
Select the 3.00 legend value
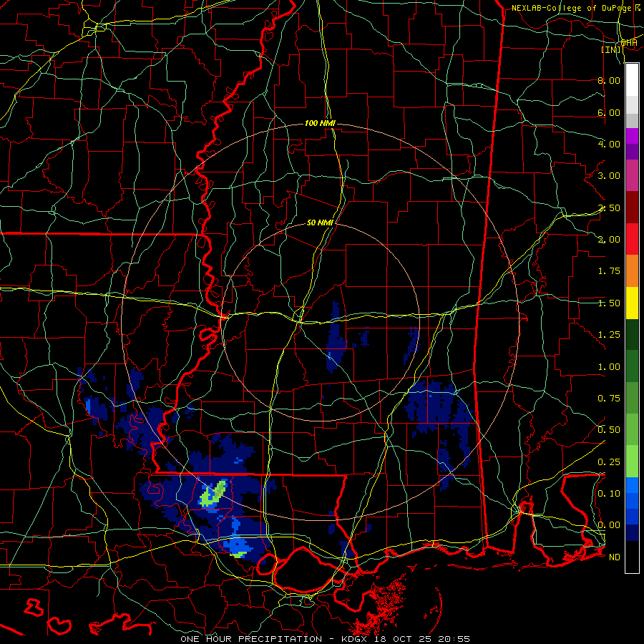[x=609, y=176]
